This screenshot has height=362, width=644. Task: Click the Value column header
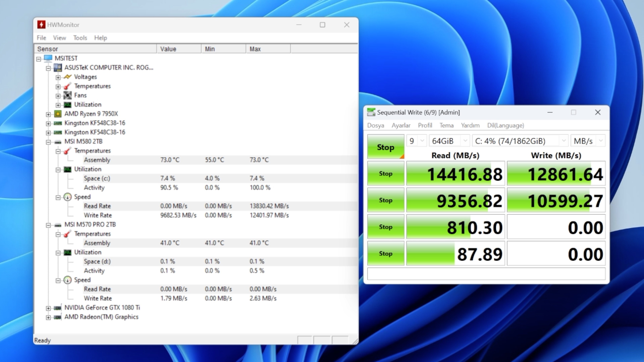tap(179, 49)
